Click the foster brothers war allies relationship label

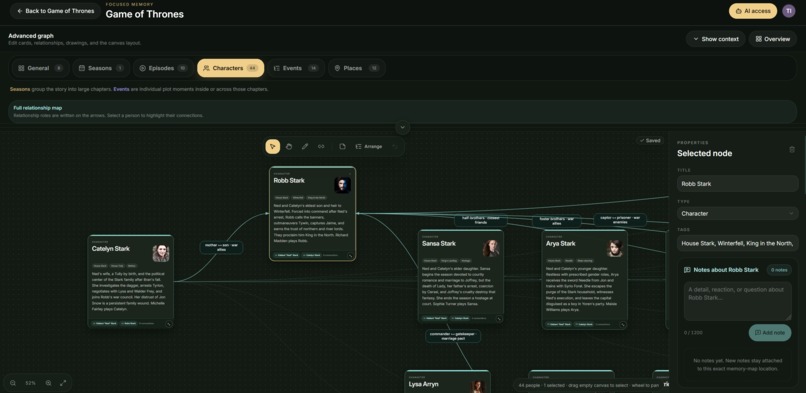pyautogui.click(x=557, y=221)
